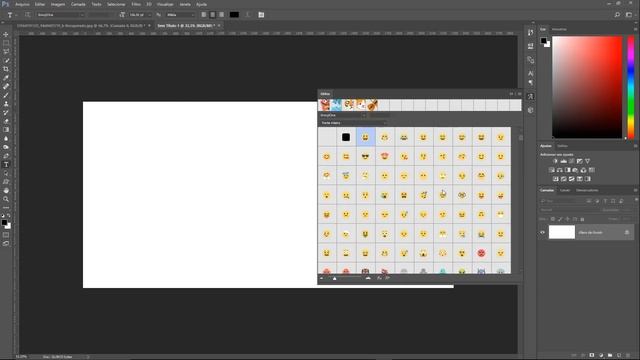
Task: Toggle visibility of the background layer
Action: [x=542, y=232]
